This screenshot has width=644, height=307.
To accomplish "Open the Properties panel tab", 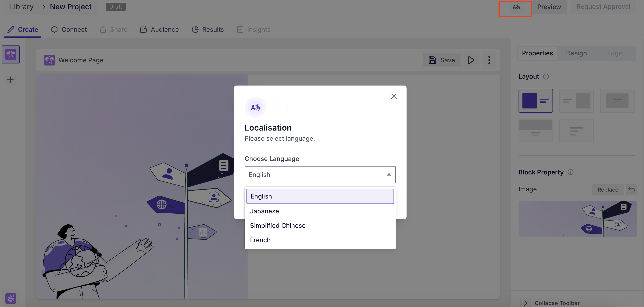I will pos(537,53).
